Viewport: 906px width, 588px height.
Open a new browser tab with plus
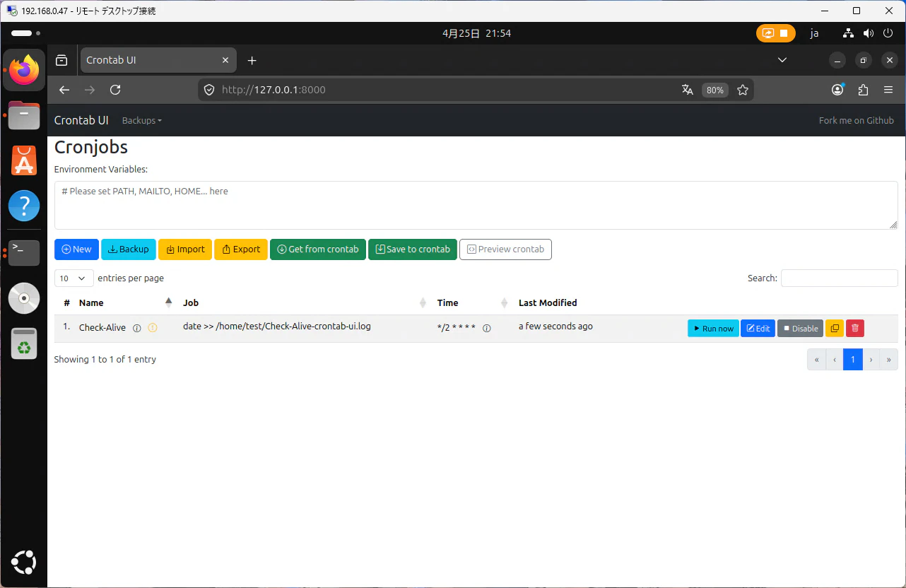(x=252, y=60)
